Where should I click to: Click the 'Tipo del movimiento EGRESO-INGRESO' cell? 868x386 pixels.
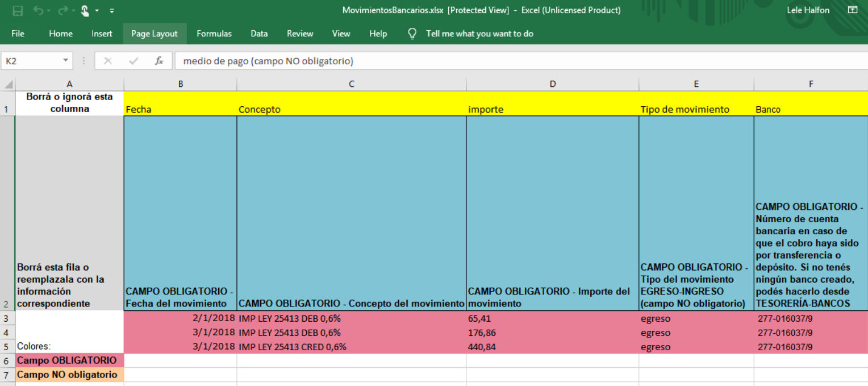click(x=696, y=213)
